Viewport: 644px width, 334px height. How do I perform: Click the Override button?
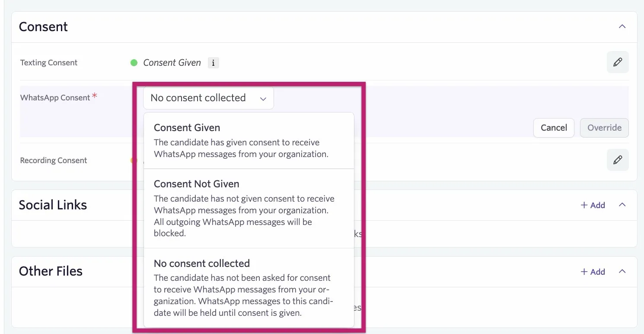coord(604,128)
